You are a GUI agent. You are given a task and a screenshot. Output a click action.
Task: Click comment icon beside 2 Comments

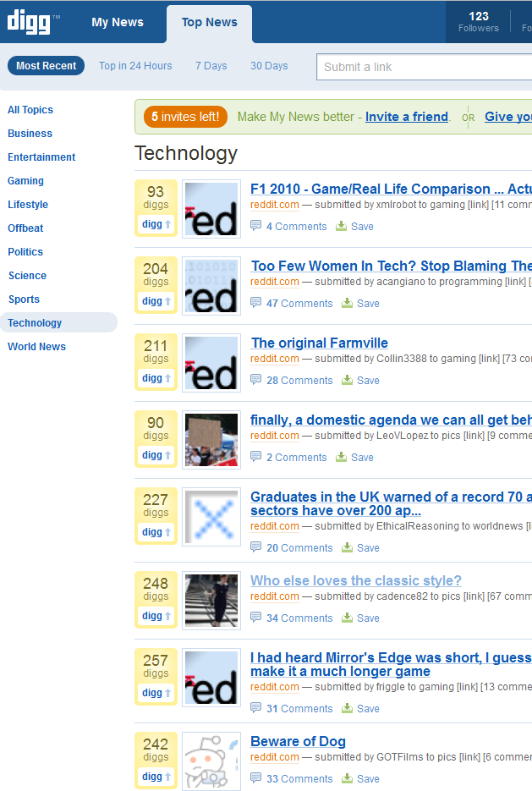coord(256,457)
